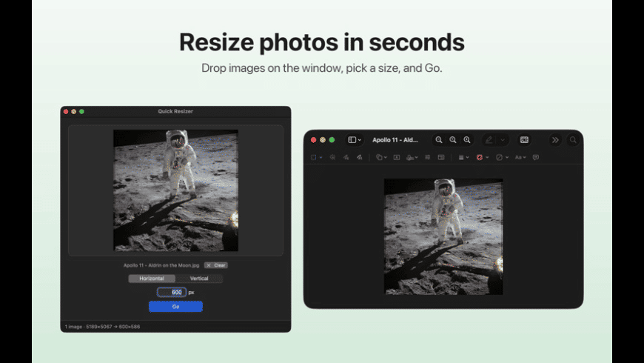The height and width of the screenshot is (363, 644).
Task: Open the red Border Color picker
Action: [482, 157]
